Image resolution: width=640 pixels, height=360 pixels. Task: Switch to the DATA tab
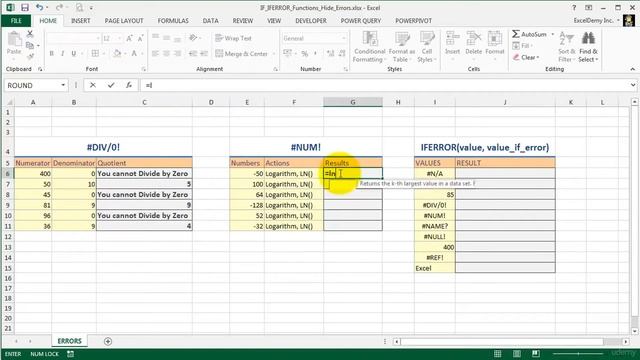point(211,21)
